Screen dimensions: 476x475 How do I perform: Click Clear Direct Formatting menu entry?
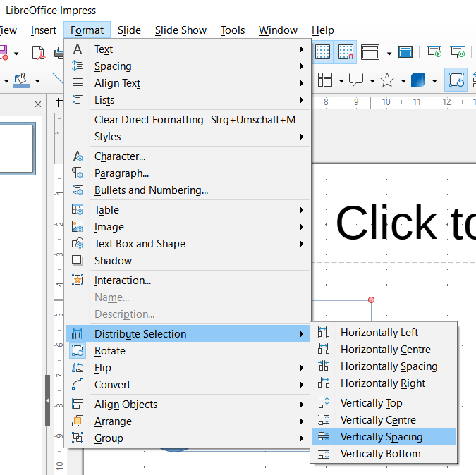[x=149, y=120]
